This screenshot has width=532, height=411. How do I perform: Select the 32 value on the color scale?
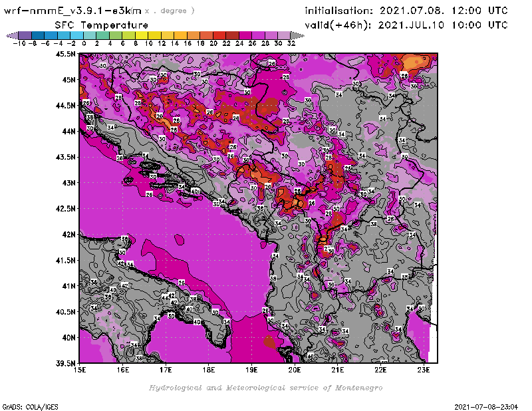(x=291, y=43)
